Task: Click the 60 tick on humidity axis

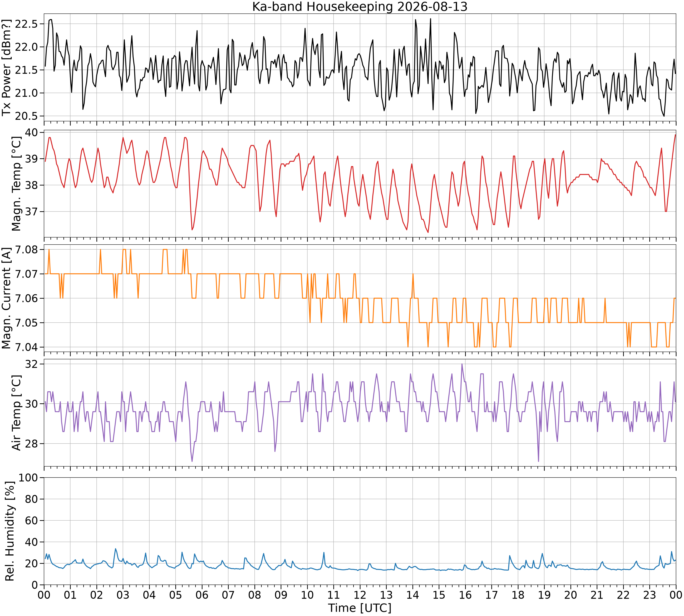Action: tap(32, 521)
